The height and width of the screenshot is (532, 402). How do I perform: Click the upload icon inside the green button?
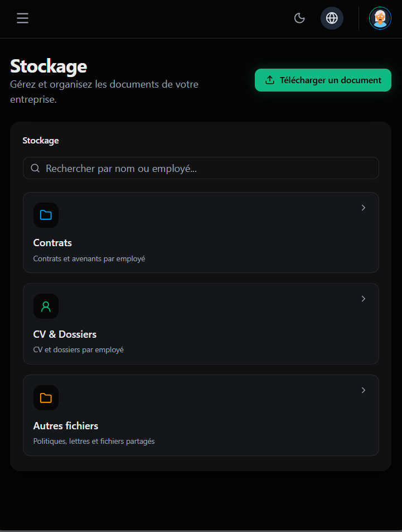coord(270,80)
